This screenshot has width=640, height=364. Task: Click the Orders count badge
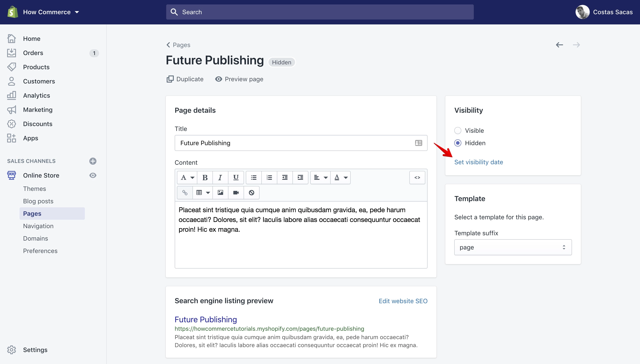coord(94,53)
